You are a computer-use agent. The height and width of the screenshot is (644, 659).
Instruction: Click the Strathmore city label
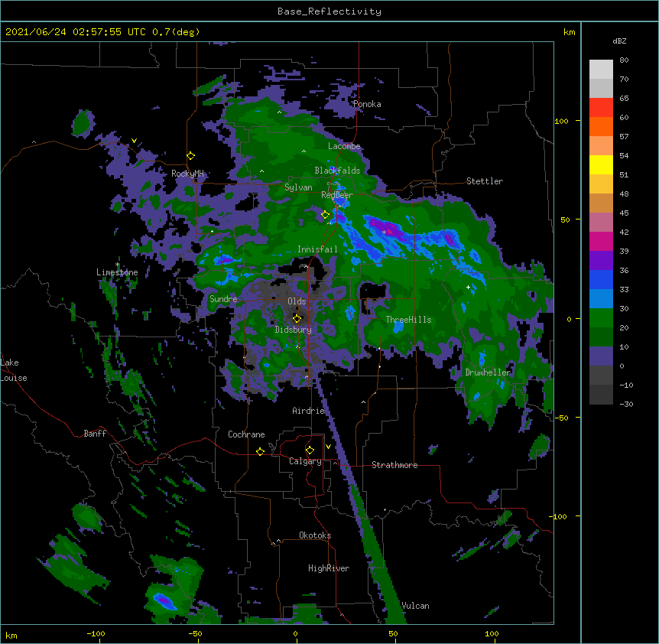click(x=394, y=465)
